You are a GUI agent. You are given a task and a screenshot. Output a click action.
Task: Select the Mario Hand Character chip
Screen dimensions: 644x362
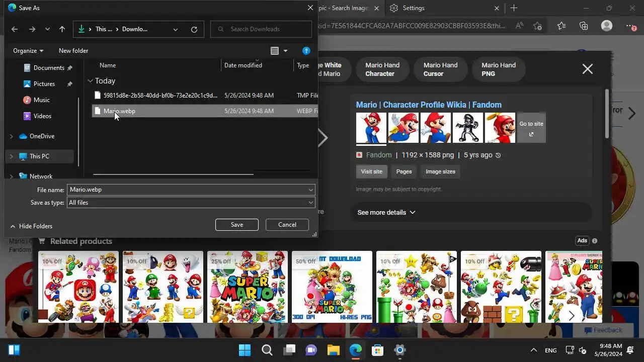tap(382, 69)
